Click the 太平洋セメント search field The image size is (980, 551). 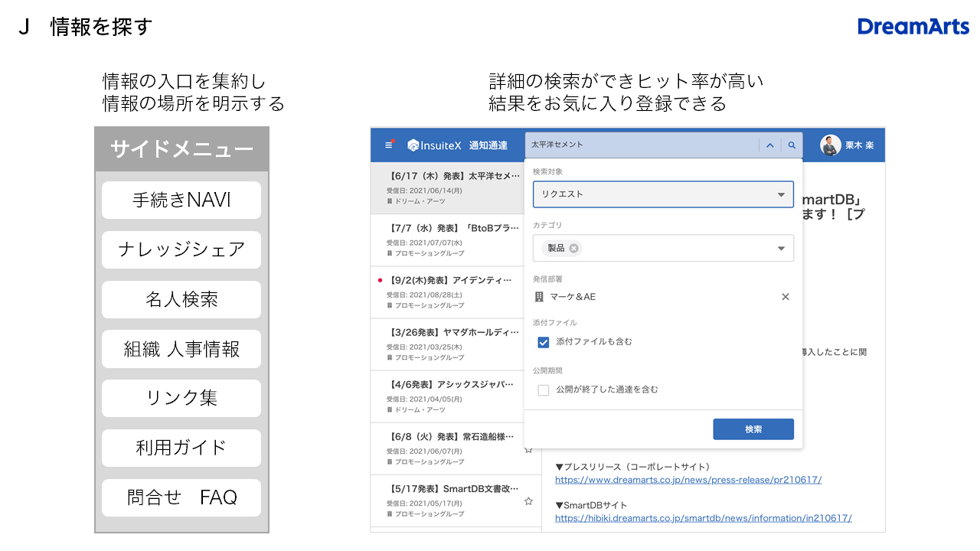642,145
